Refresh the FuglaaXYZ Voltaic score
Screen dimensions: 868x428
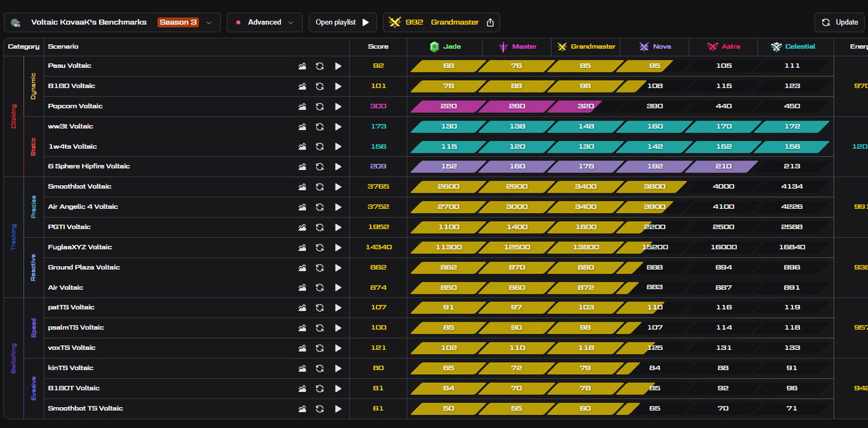320,247
